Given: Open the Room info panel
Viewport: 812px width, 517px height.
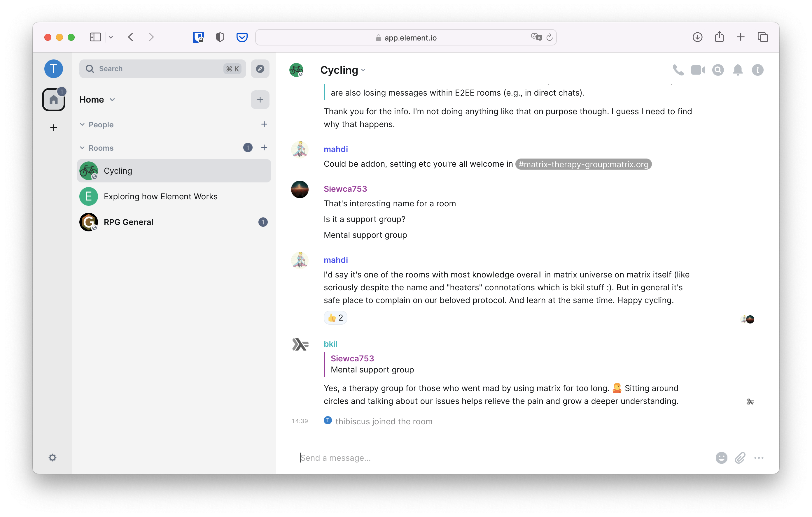Looking at the screenshot, I should pos(758,70).
